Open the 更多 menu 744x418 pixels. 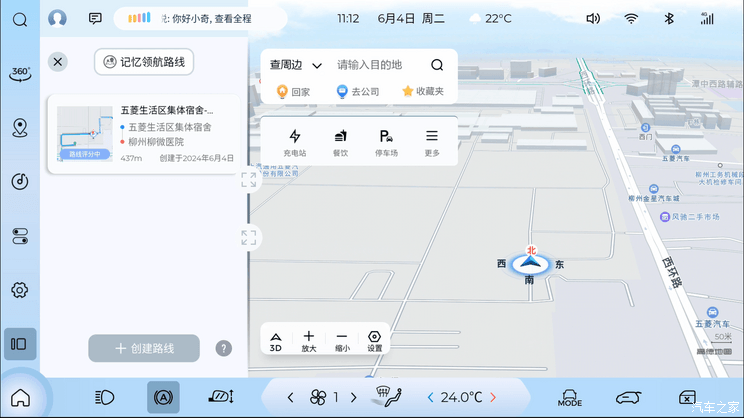pos(432,142)
